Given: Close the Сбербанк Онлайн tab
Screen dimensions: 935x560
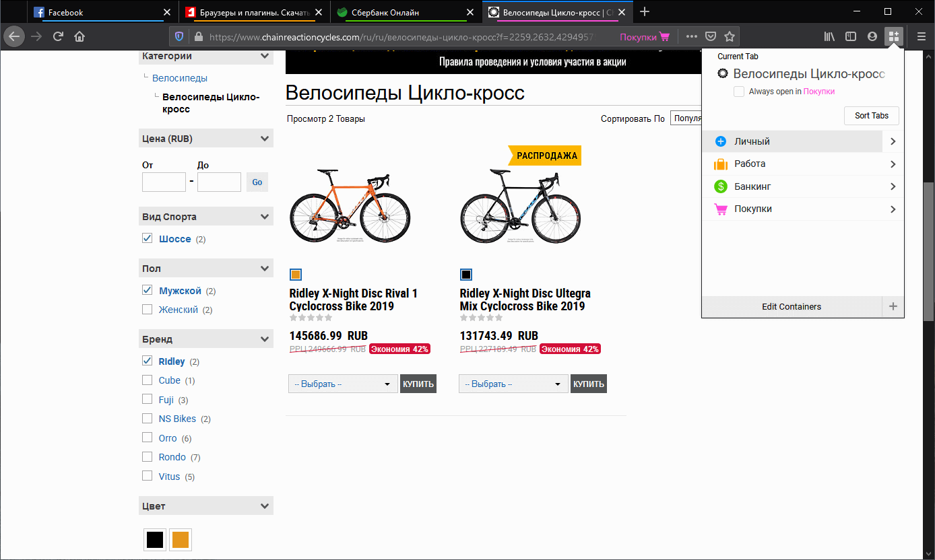Looking at the screenshot, I should click(470, 12).
